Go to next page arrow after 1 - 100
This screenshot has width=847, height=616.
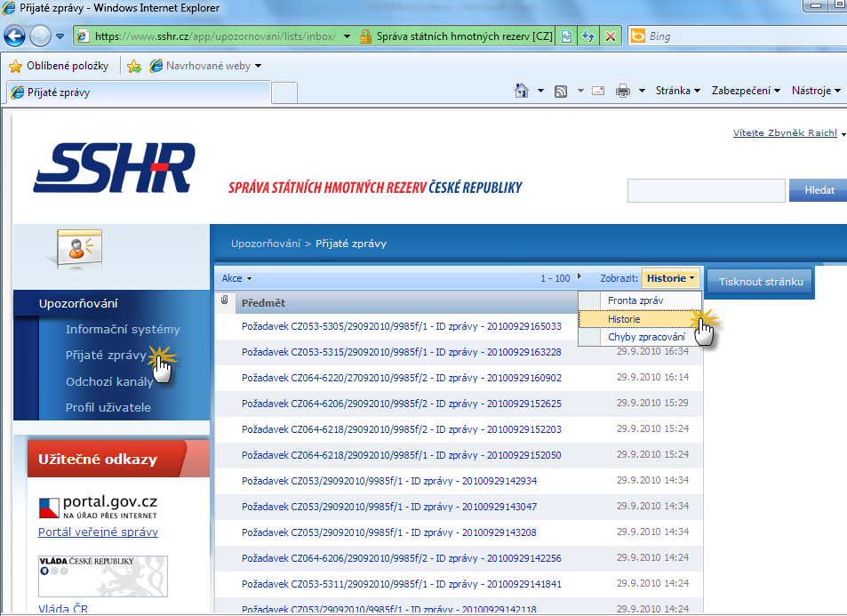pyautogui.click(x=579, y=276)
